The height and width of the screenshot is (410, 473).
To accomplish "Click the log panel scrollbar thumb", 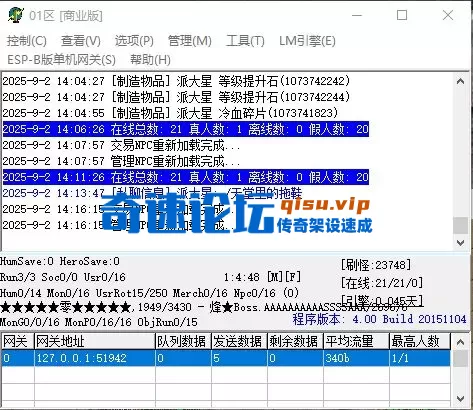I will coord(461,225).
